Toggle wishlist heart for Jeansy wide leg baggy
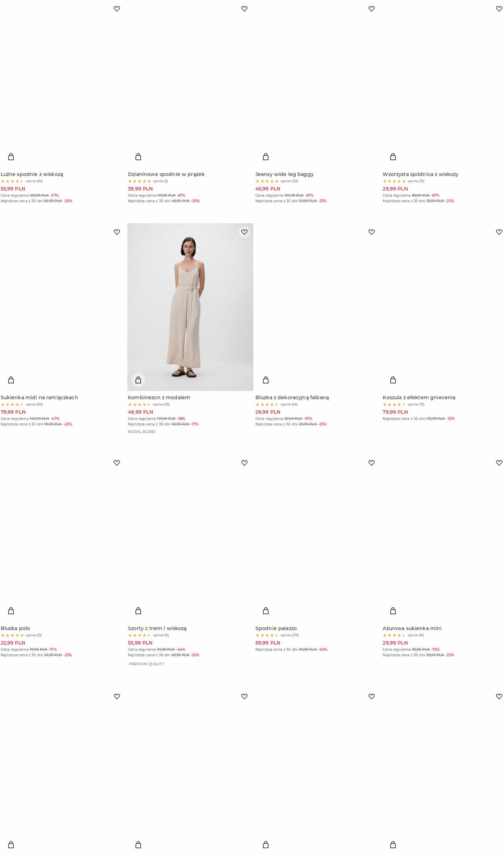Screen dimensions: 504x854 coord(372,9)
